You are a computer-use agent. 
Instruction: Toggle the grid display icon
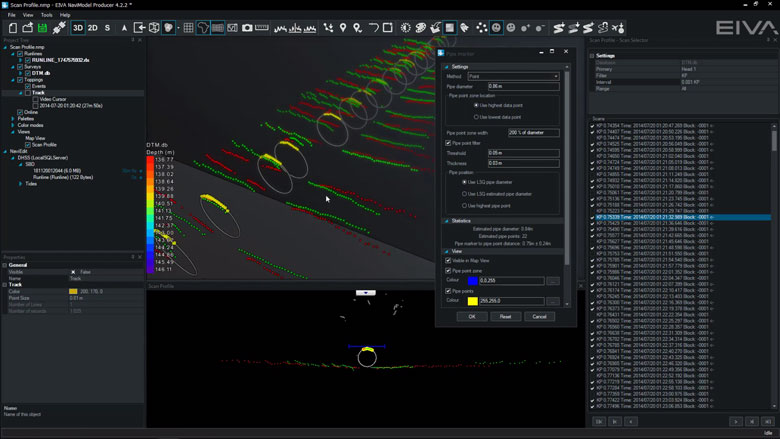coord(188,28)
